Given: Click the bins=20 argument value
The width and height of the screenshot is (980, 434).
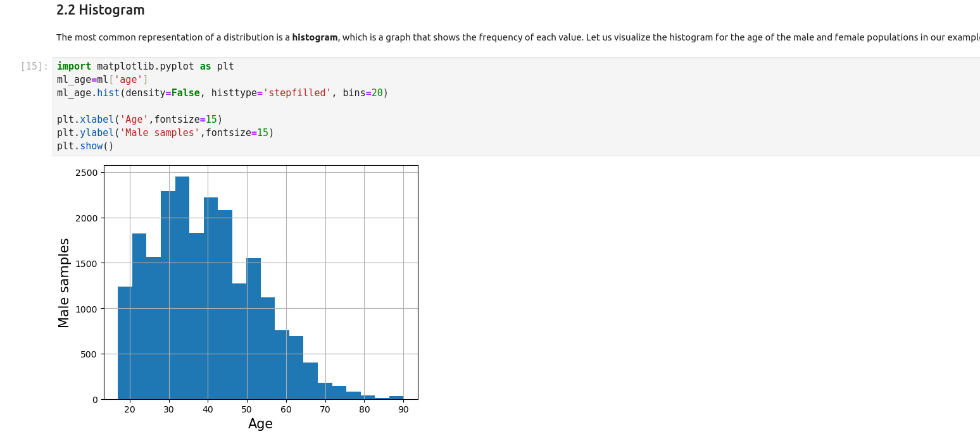Looking at the screenshot, I should [x=377, y=93].
